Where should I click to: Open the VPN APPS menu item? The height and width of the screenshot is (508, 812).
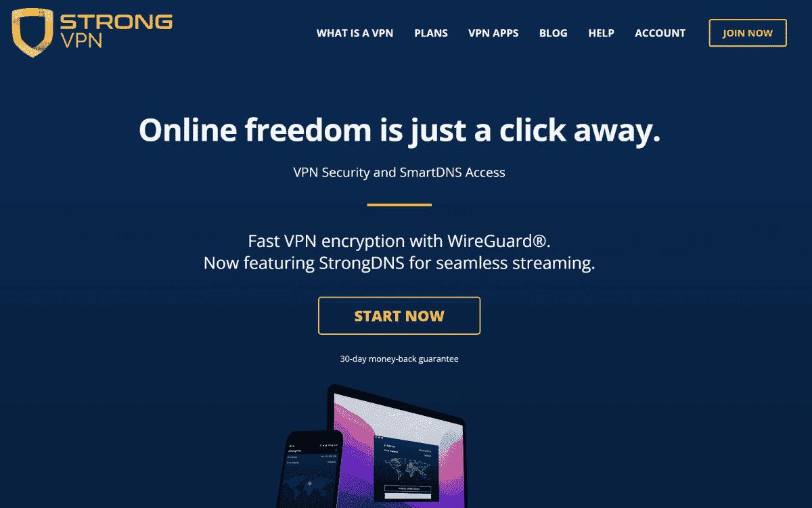493,32
